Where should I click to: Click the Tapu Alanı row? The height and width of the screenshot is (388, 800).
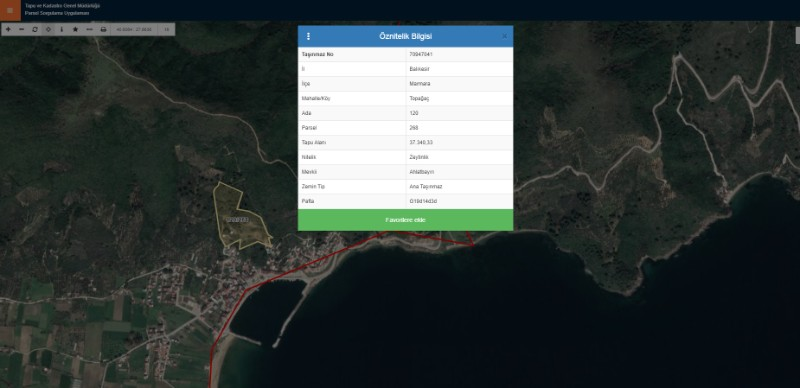click(x=406, y=142)
